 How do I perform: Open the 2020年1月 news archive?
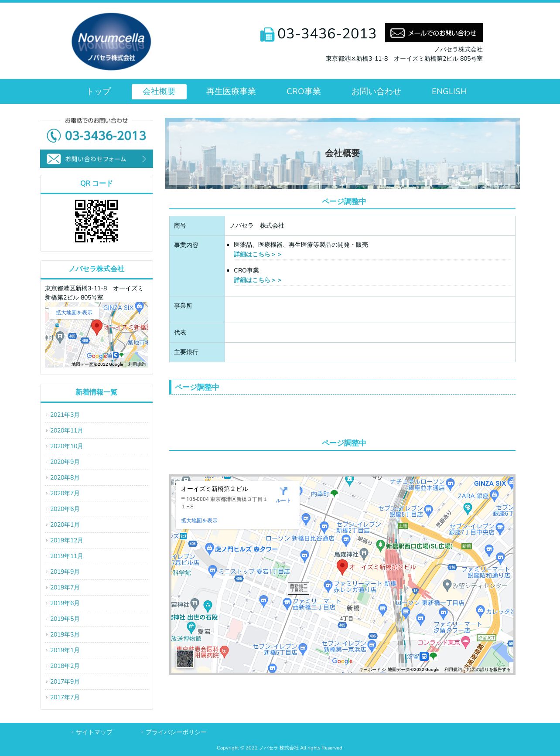65,524
